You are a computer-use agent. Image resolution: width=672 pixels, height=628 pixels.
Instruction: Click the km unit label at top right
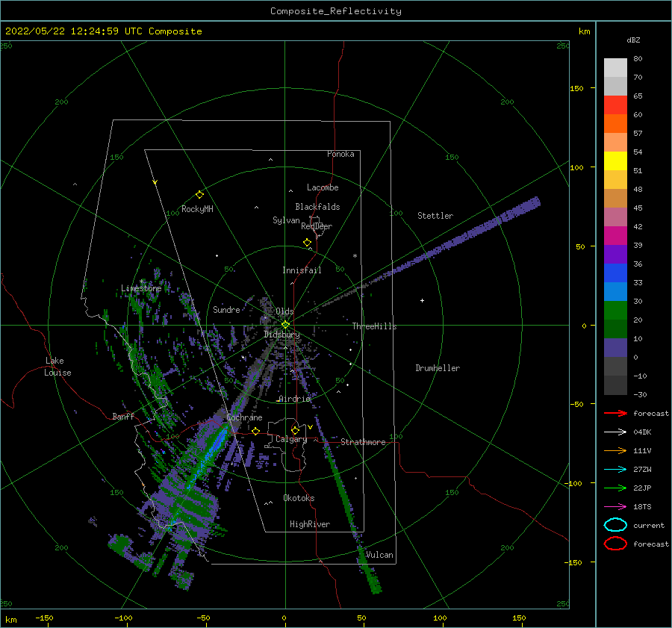point(584,31)
